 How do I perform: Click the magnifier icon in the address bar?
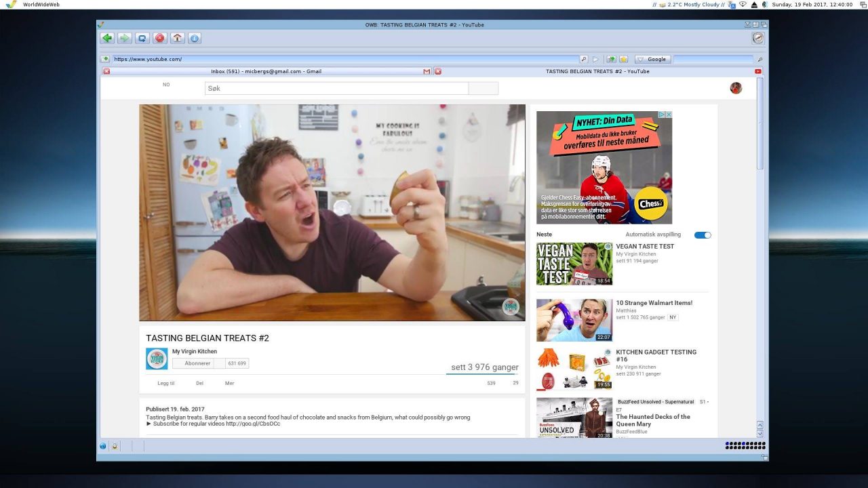click(x=583, y=59)
